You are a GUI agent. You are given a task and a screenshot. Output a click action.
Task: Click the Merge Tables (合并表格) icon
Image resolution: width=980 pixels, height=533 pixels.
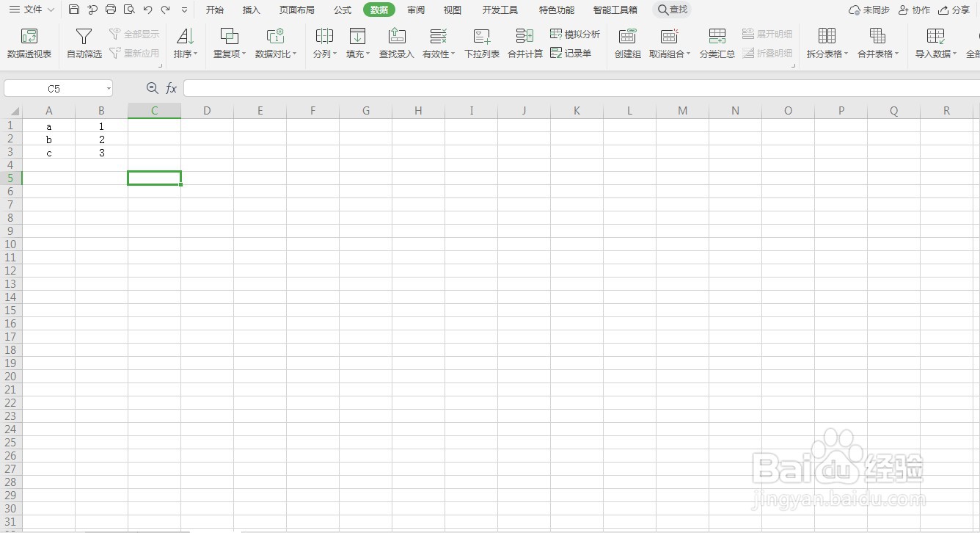click(x=878, y=36)
